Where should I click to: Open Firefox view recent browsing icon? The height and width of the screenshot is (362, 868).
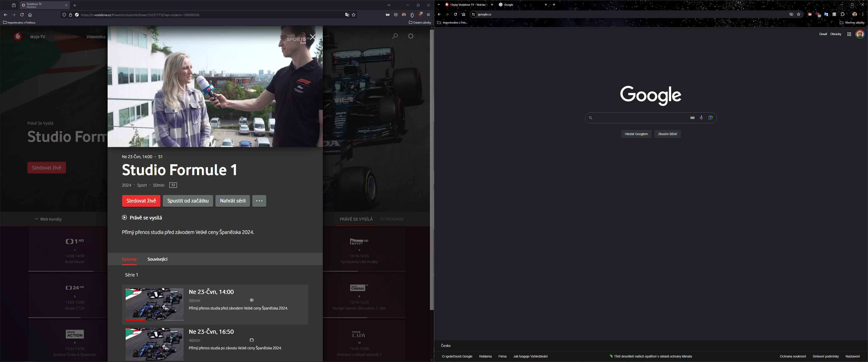(14, 5)
